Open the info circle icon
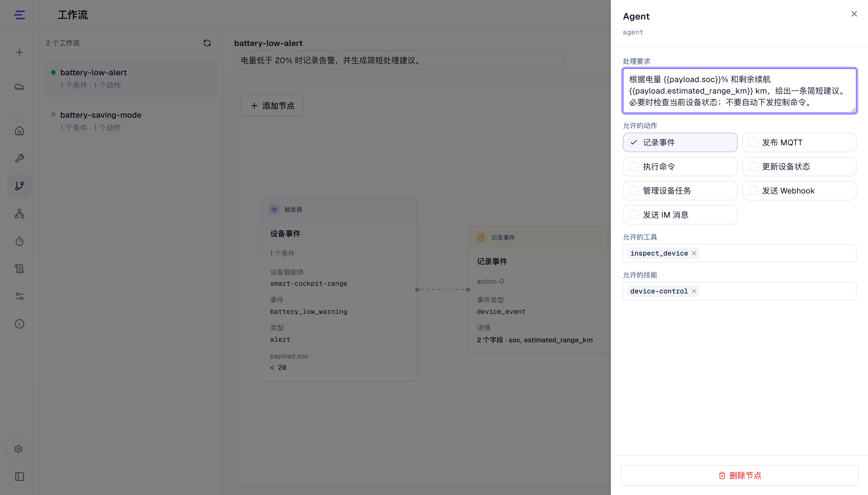The height and width of the screenshot is (495, 868). click(x=19, y=324)
